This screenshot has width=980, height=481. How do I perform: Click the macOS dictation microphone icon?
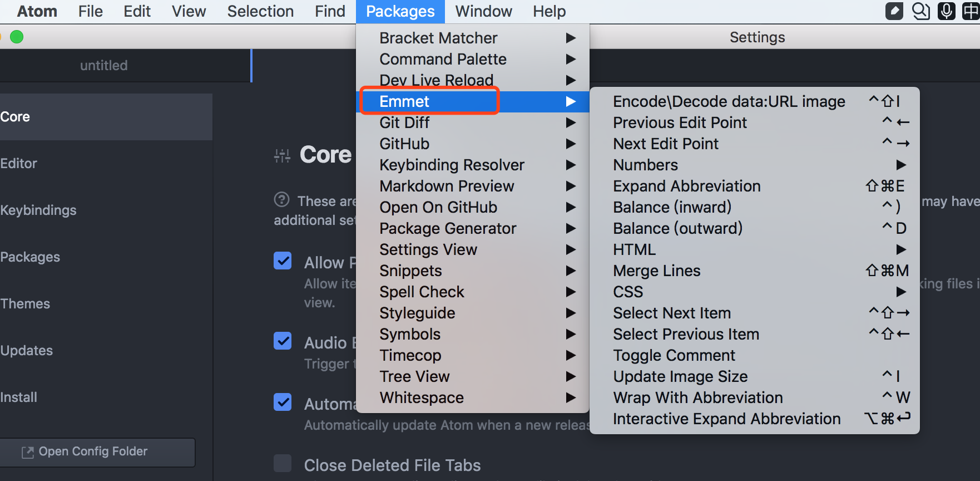946,11
